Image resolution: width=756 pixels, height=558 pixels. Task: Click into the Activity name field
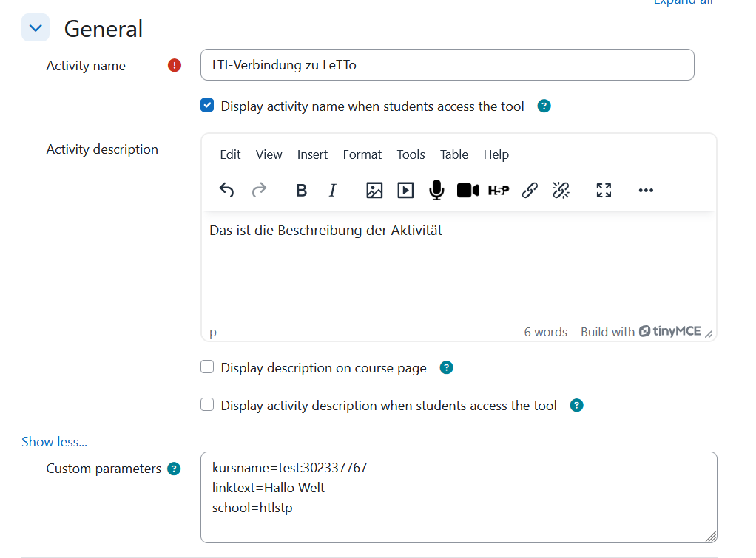click(447, 65)
